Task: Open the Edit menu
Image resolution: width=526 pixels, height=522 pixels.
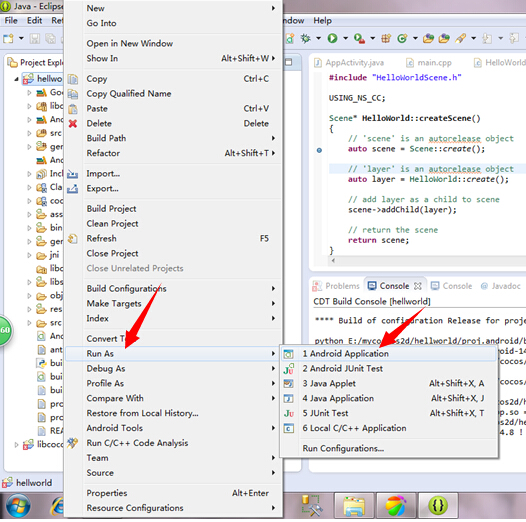Action: 34,21
